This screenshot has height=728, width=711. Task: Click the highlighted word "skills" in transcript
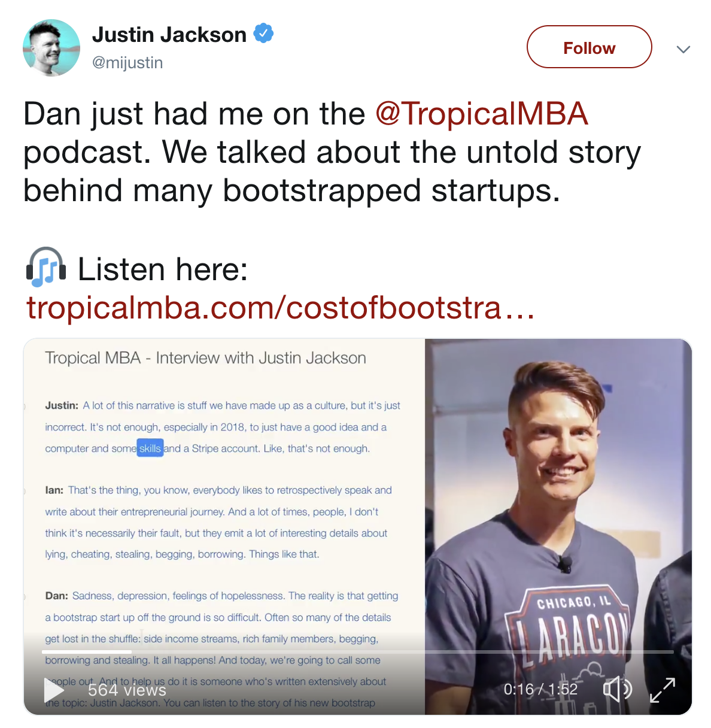(150, 448)
